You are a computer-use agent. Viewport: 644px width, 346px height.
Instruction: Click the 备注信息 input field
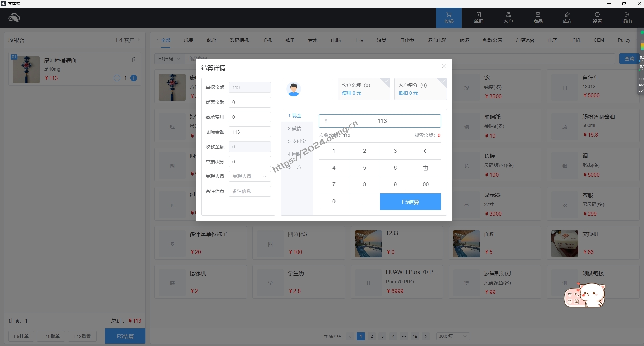pos(249,191)
